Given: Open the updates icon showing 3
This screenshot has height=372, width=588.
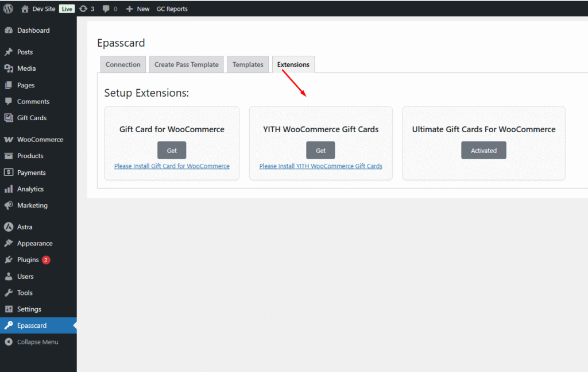Looking at the screenshot, I should 83,9.
